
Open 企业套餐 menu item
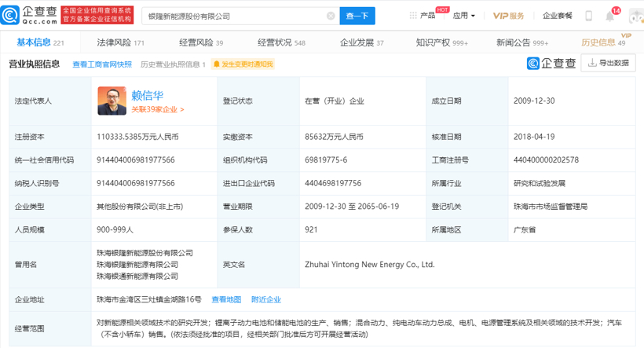(558, 16)
